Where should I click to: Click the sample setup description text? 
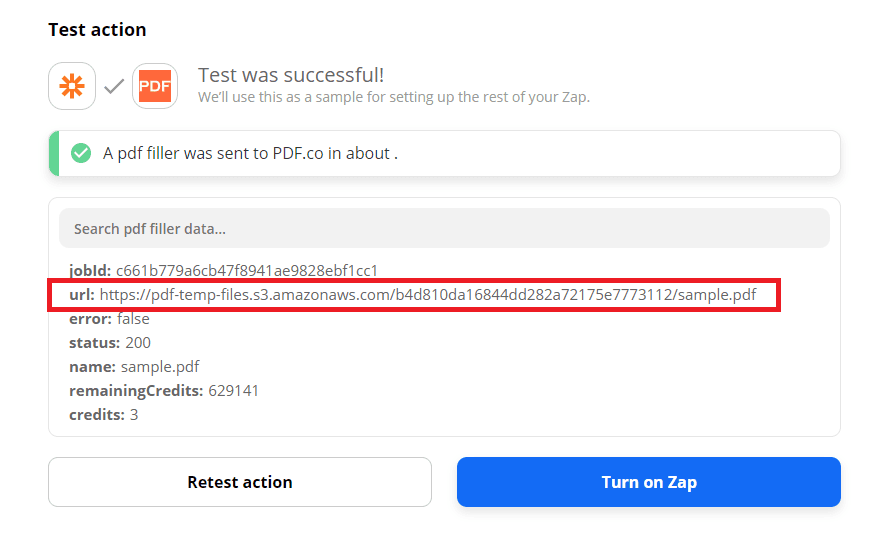tap(394, 98)
